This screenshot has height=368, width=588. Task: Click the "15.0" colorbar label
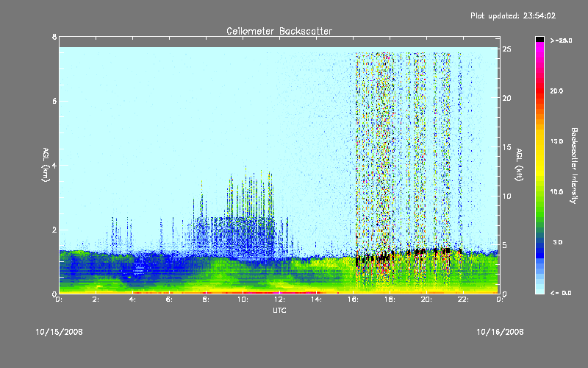point(556,141)
